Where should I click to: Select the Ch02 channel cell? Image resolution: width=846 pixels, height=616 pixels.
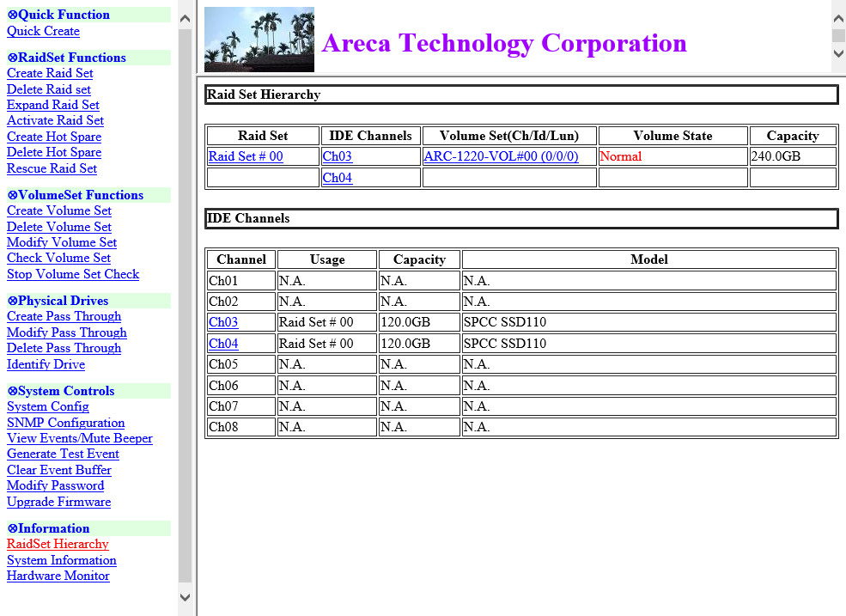[x=241, y=302]
